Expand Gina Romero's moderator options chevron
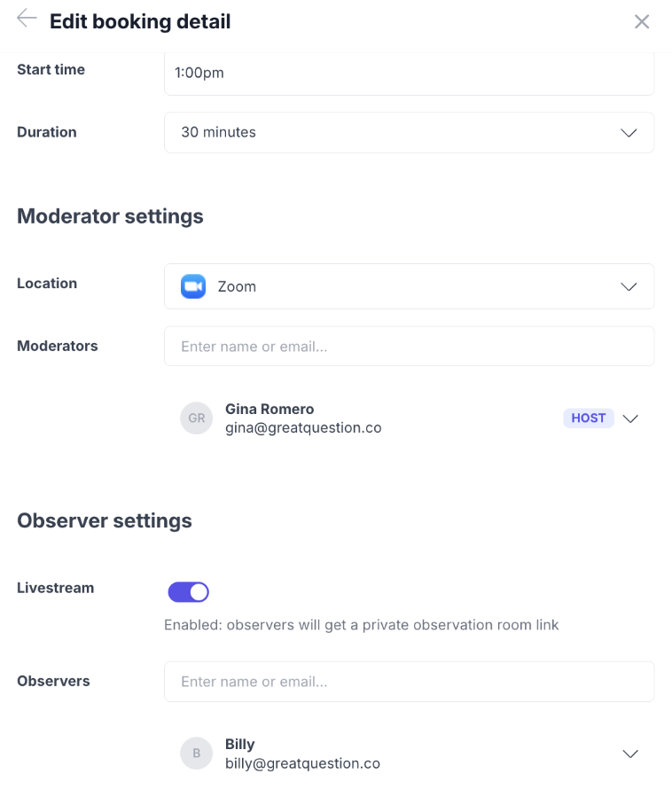 [x=630, y=418]
